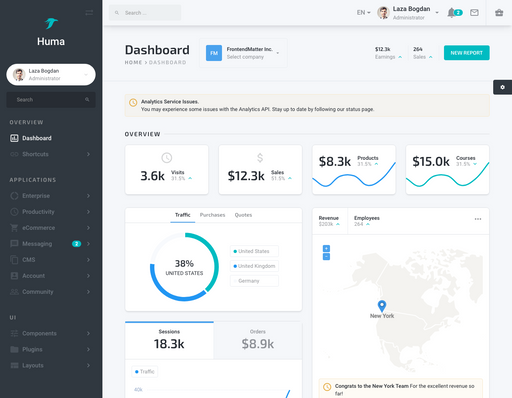Click the Dashboard sidebar icon

[14, 138]
